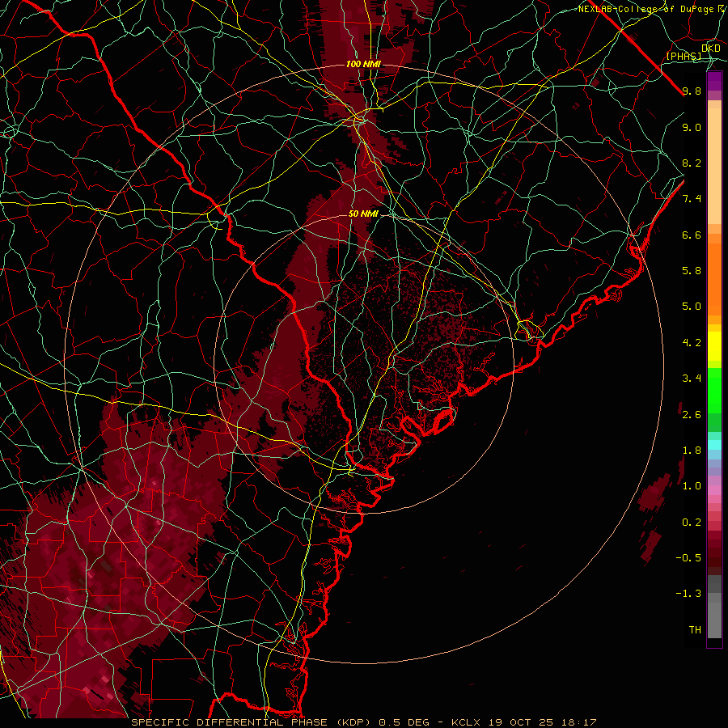Click the "[PHAS]" units label

coord(684,56)
